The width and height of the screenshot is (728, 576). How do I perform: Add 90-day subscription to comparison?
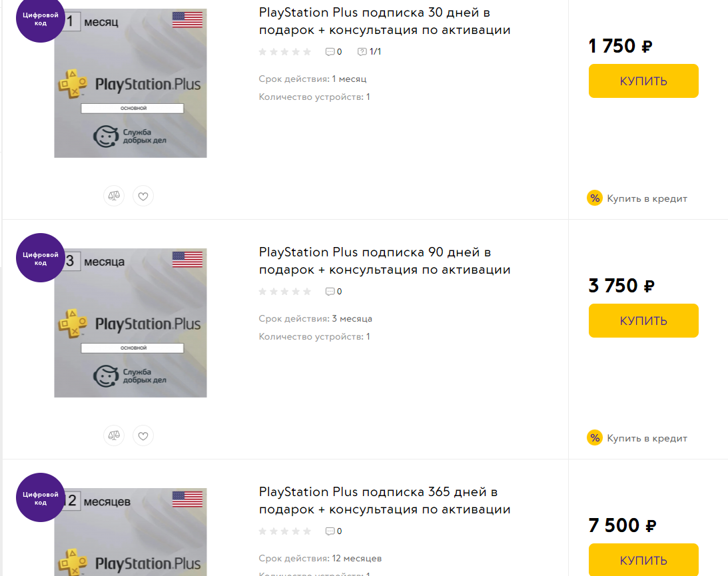point(114,435)
